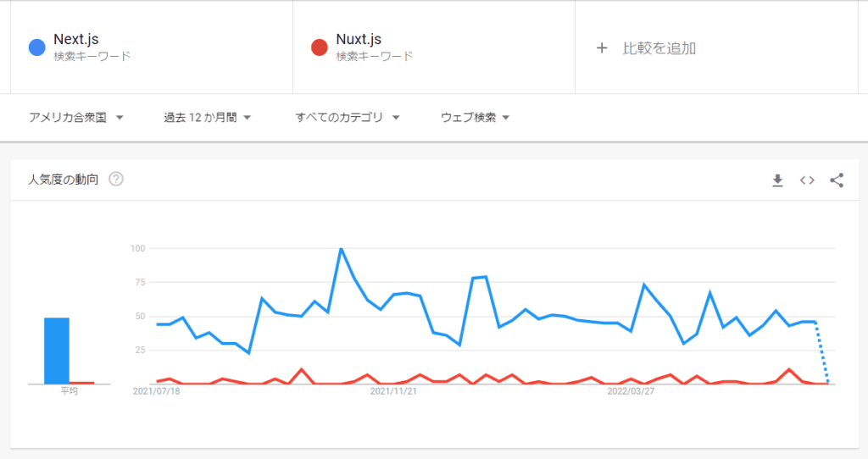Click the dotted partial-data segment of blue line

(821, 352)
